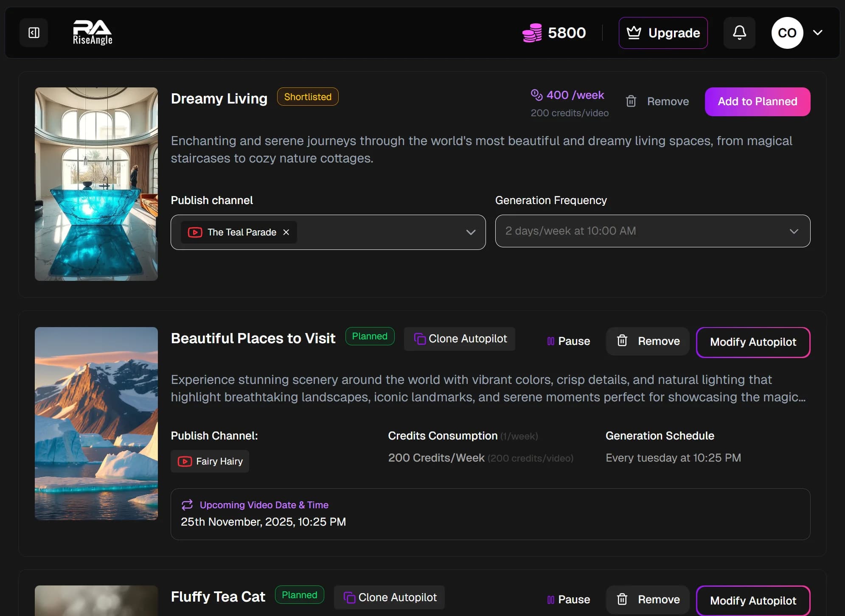Clone the Beautiful Places to Visit autopilot
The height and width of the screenshot is (616, 845).
coord(460,339)
